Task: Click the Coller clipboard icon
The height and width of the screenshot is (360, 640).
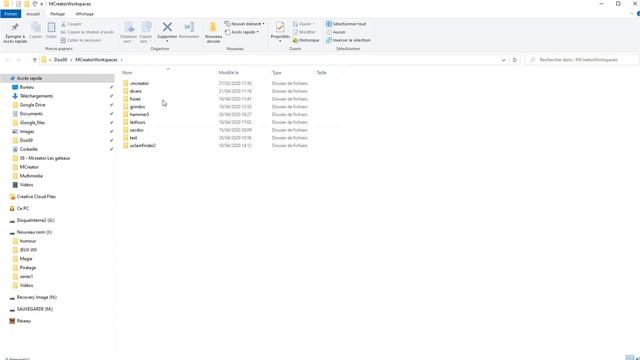Action: tap(51, 27)
